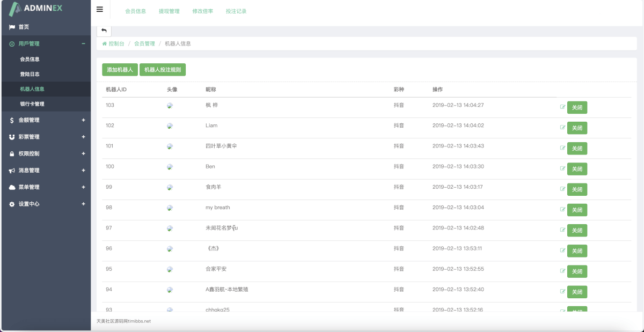Click the edit icon for my breath

[562, 210]
